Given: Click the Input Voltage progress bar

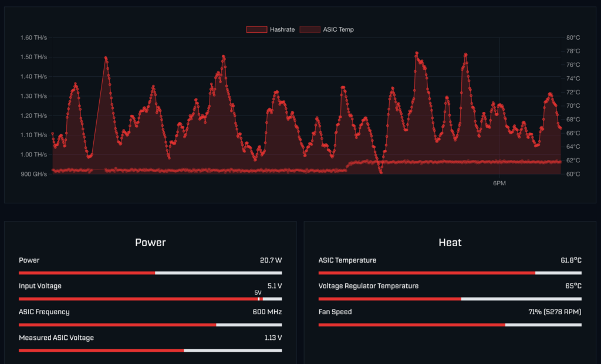Looking at the screenshot, I should pyautogui.click(x=150, y=299).
